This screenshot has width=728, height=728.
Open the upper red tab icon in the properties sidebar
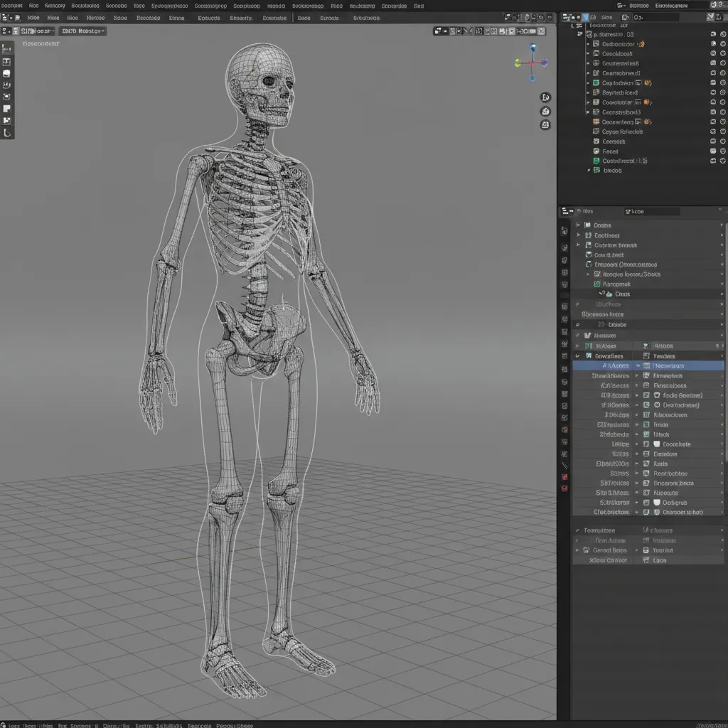tap(564, 476)
